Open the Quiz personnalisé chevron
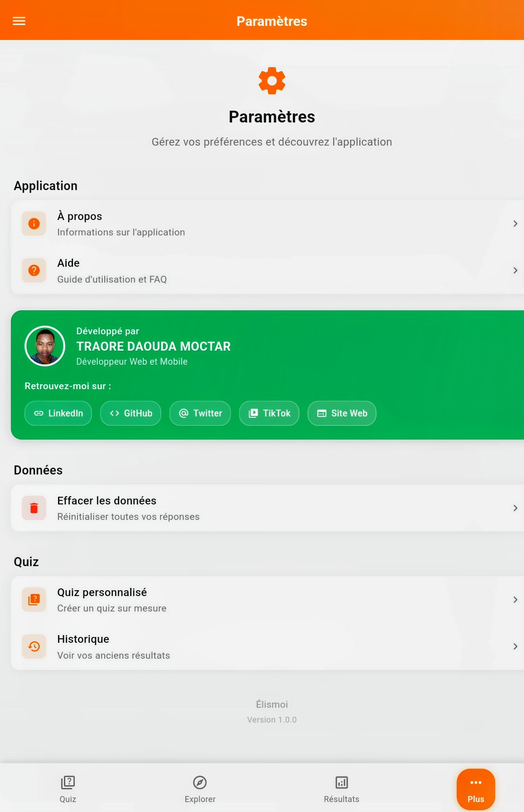The height and width of the screenshot is (812, 524). pyautogui.click(x=515, y=600)
